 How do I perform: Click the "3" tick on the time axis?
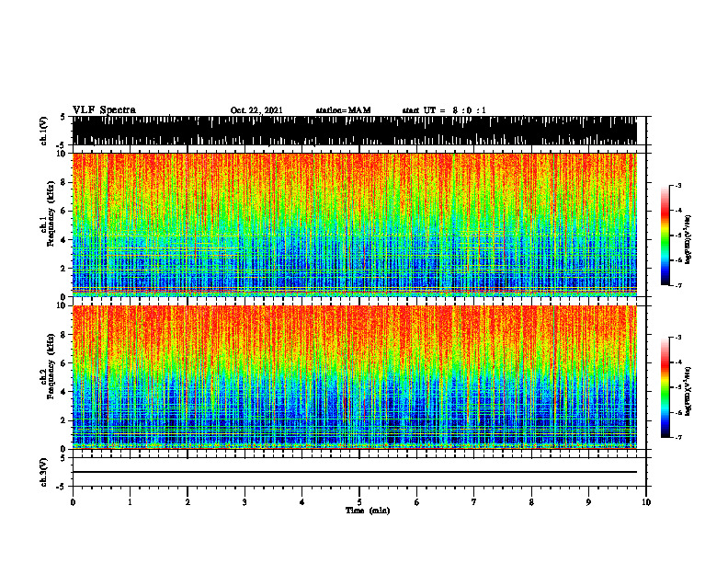click(245, 502)
